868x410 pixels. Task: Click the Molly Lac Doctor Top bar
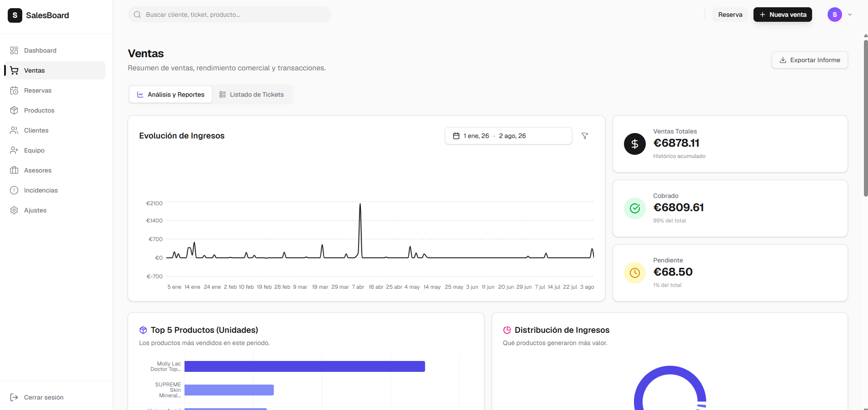click(304, 366)
